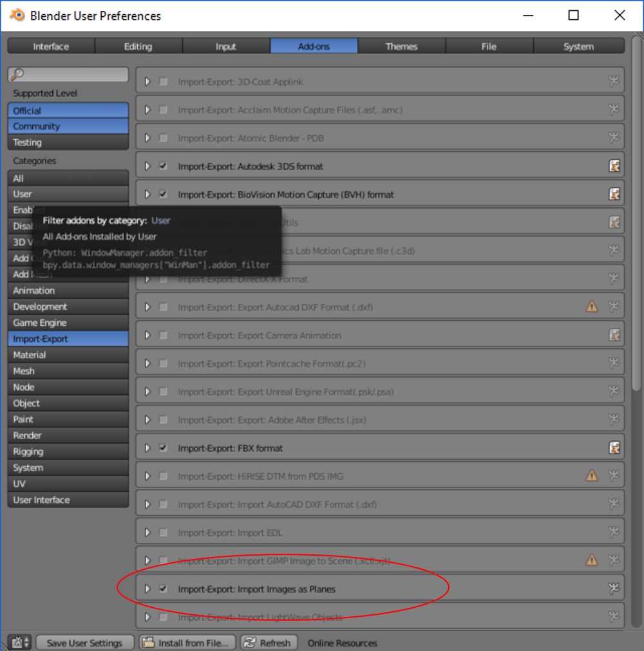Uncheck the BioVision Motion Capture (BVH) add-on
The width and height of the screenshot is (644, 651).
coord(163,194)
